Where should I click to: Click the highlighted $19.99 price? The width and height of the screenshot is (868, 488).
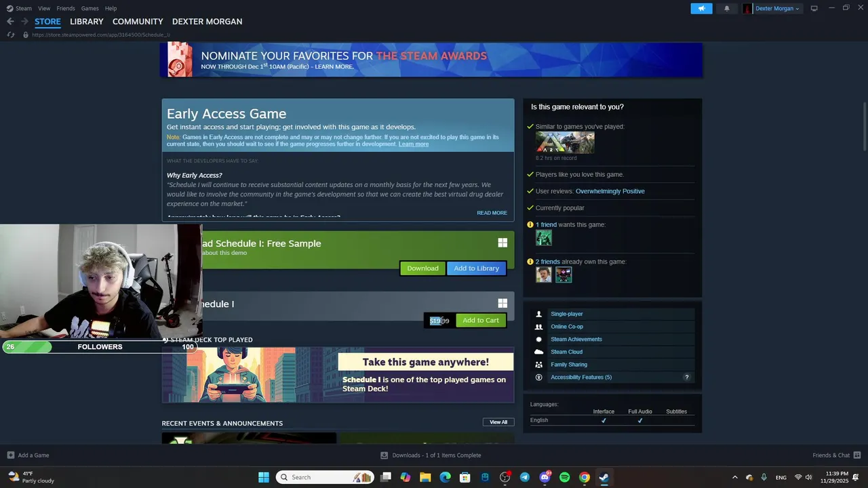[x=439, y=321]
